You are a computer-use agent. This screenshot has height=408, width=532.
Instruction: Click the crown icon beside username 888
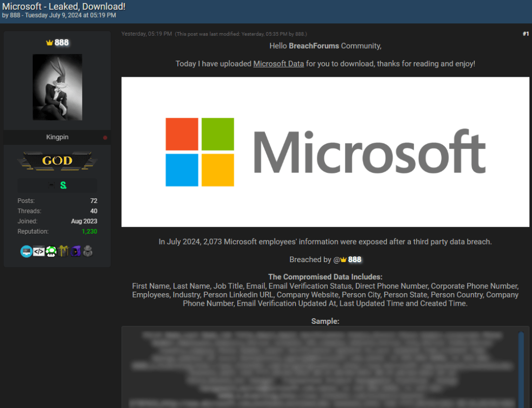(x=49, y=43)
